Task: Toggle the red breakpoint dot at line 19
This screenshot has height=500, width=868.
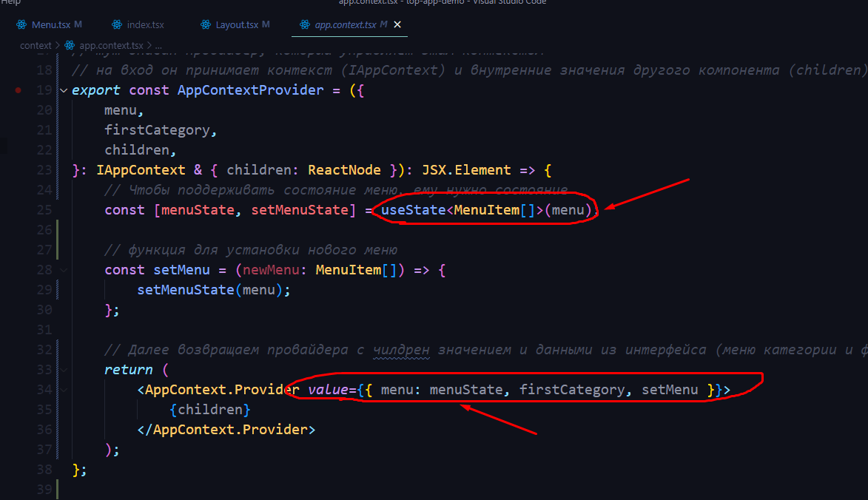Action: click(x=18, y=90)
